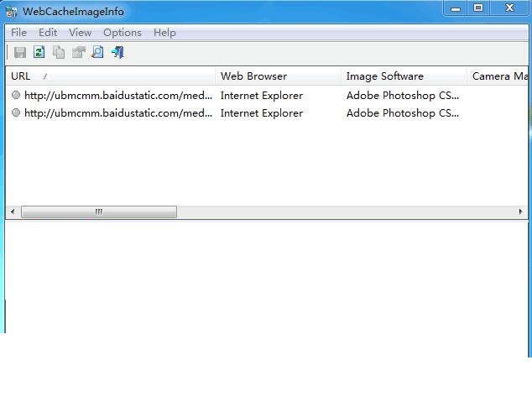Click the Find magnifier toolbar icon

click(97, 52)
